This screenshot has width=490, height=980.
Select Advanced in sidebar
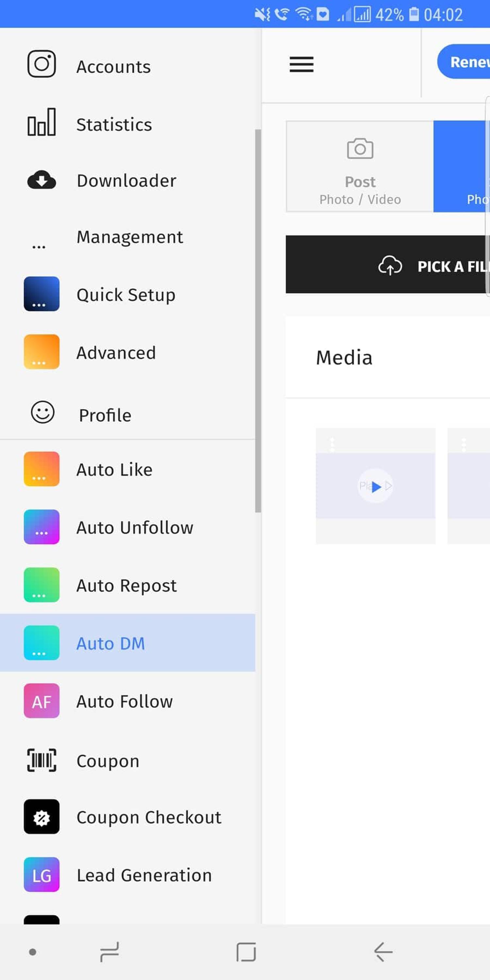(x=127, y=352)
